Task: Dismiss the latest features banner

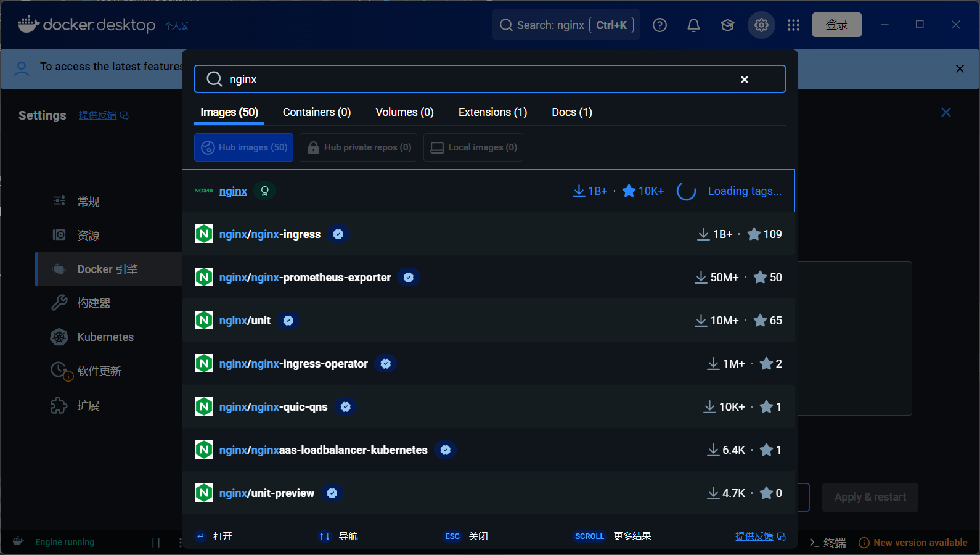Action: pos(960,69)
